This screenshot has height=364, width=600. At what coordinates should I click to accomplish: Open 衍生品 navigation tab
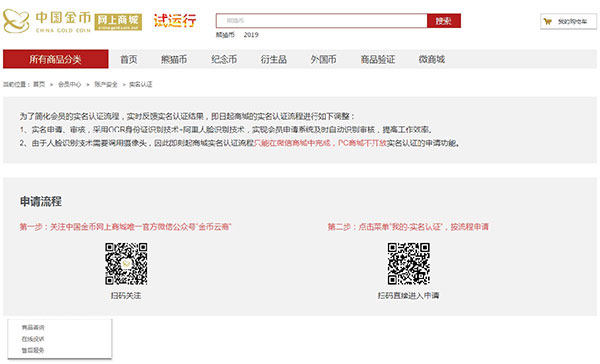coord(274,59)
